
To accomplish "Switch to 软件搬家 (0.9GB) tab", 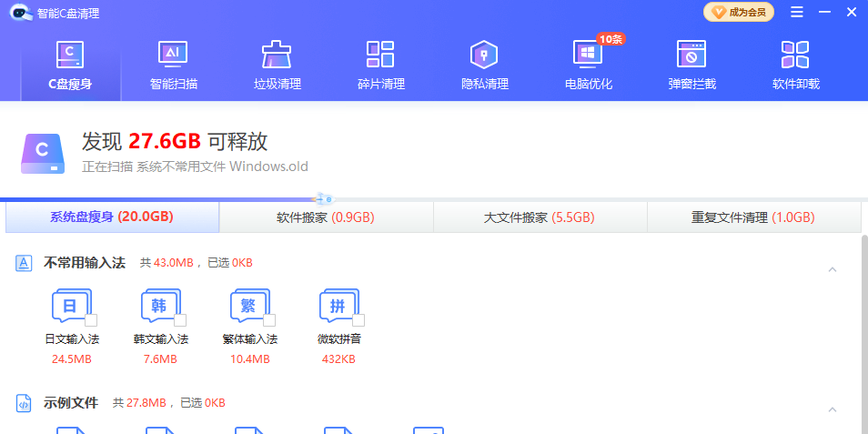I will point(326,217).
